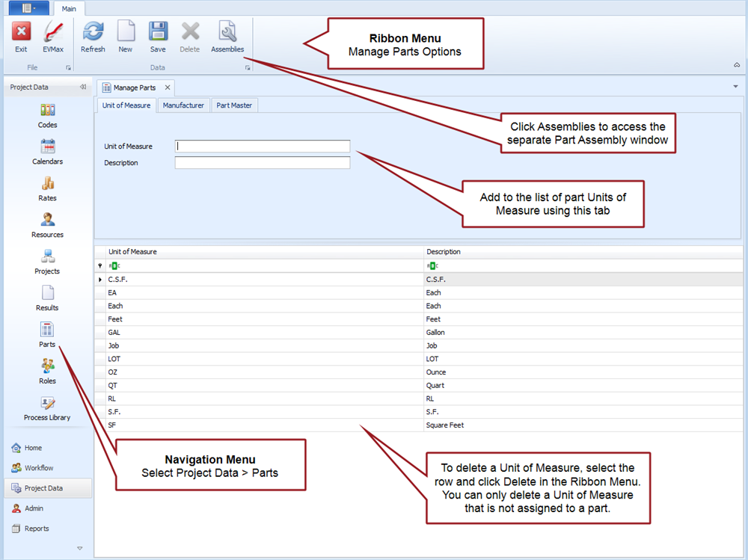
Task: Select Rates in the Project Data panel
Action: pyautogui.click(x=48, y=188)
